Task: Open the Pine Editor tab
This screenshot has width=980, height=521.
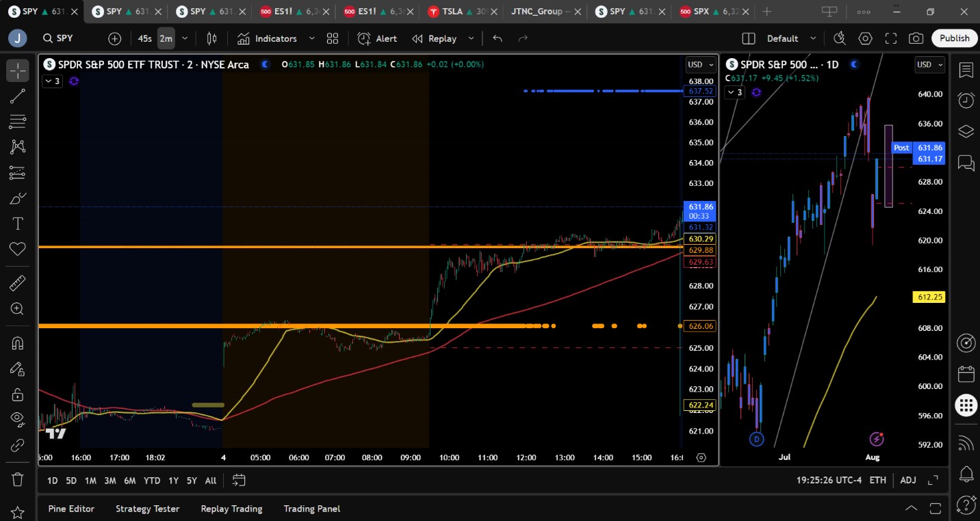Action: pyautogui.click(x=71, y=509)
